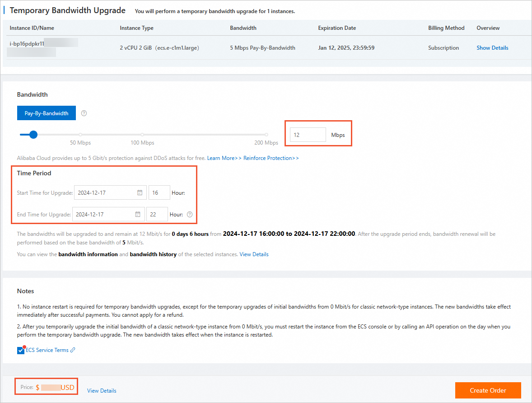Click the bold '0 days 6 hours' text
This screenshot has height=403, width=532.
point(190,234)
